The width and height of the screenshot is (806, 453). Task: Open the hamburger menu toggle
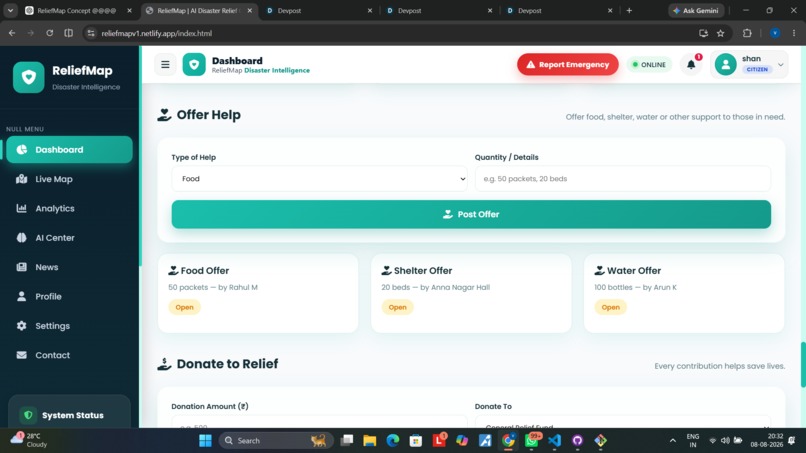click(x=165, y=65)
